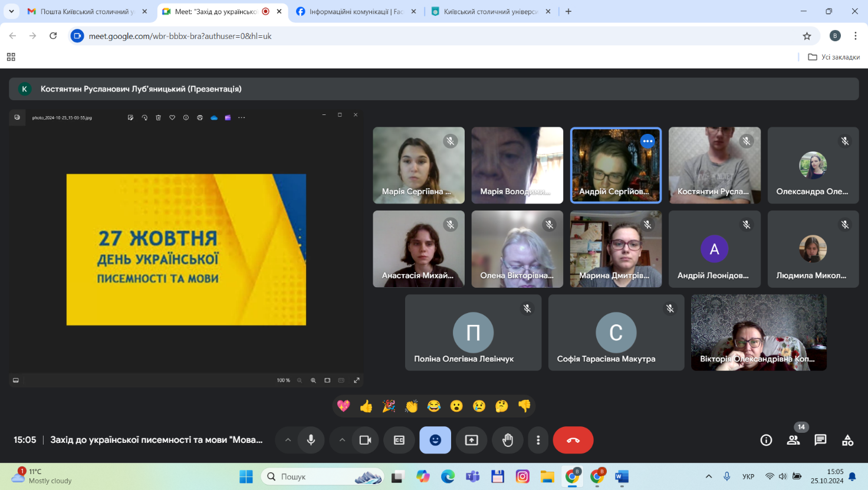
Task: Open the Усі закладки bookmarks folder
Action: [834, 57]
